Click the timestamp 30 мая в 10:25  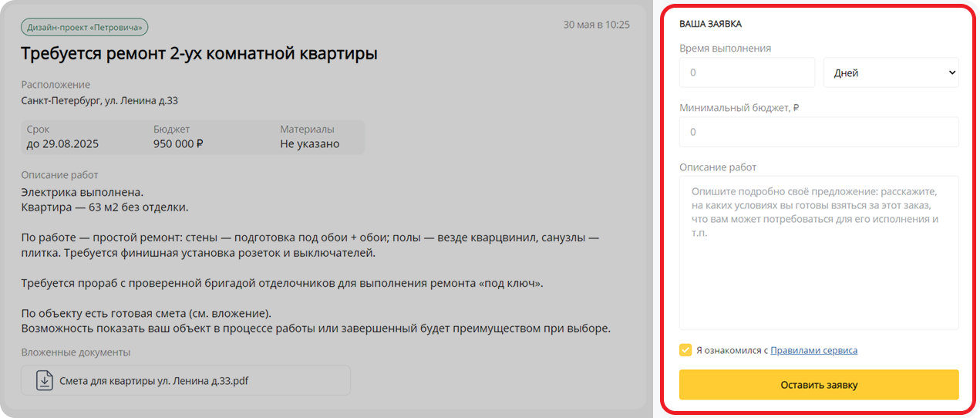[x=597, y=25]
